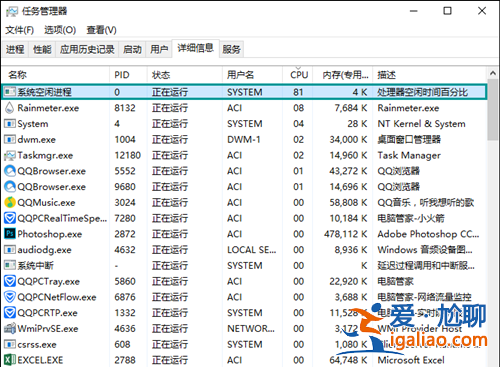Click the audiodg.exe process icon
This screenshot has width=500, height=367.
pos(10,250)
